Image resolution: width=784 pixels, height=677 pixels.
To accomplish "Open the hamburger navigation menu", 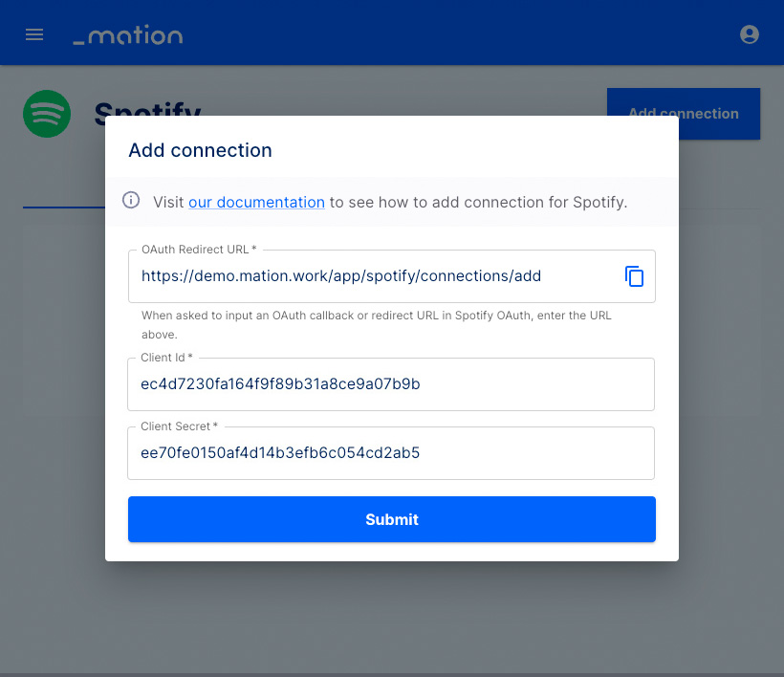I will tap(34, 35).
